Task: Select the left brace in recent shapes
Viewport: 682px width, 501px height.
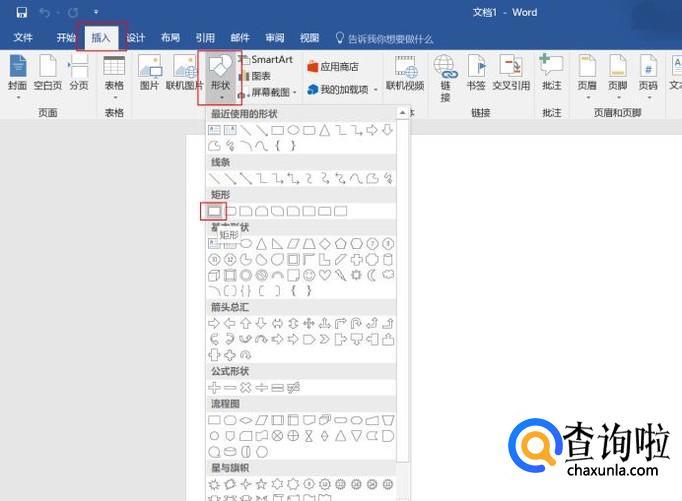Action: (x=277, y=146)
